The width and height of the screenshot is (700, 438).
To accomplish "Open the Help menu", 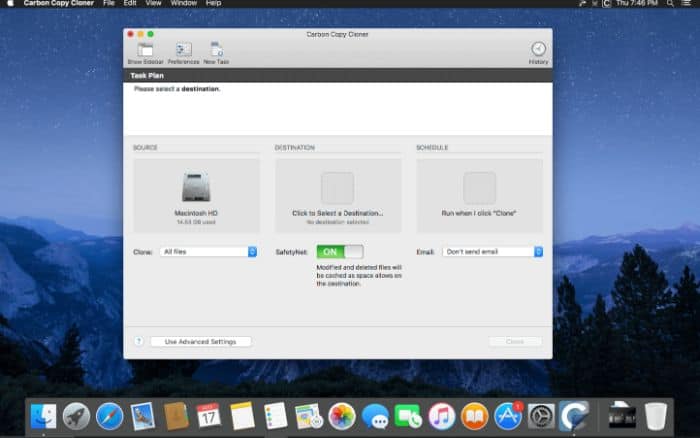I will (x=213, y=3).
